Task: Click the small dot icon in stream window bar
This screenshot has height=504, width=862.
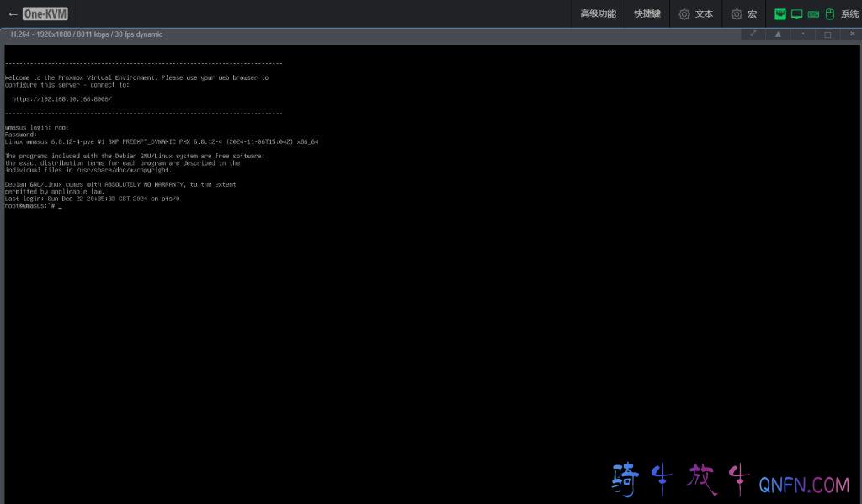Action: pos(802,34)
